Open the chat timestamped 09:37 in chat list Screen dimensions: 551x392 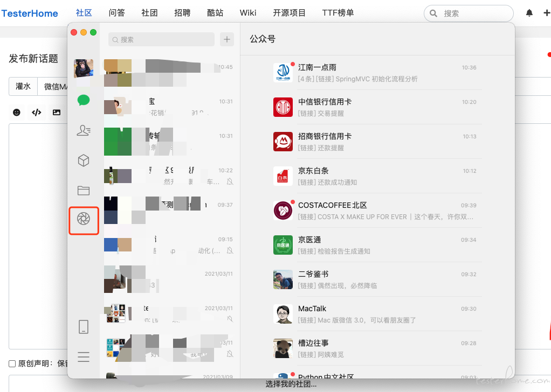point(170,211)
